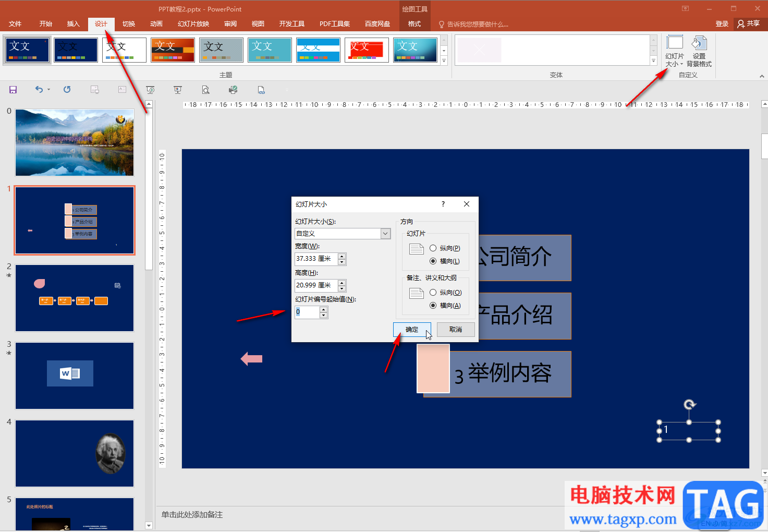Viewport: 768px width, 532px height.
Task: Open Slide Size dropdown in ribbon
Action: click(x=674, y=51)
